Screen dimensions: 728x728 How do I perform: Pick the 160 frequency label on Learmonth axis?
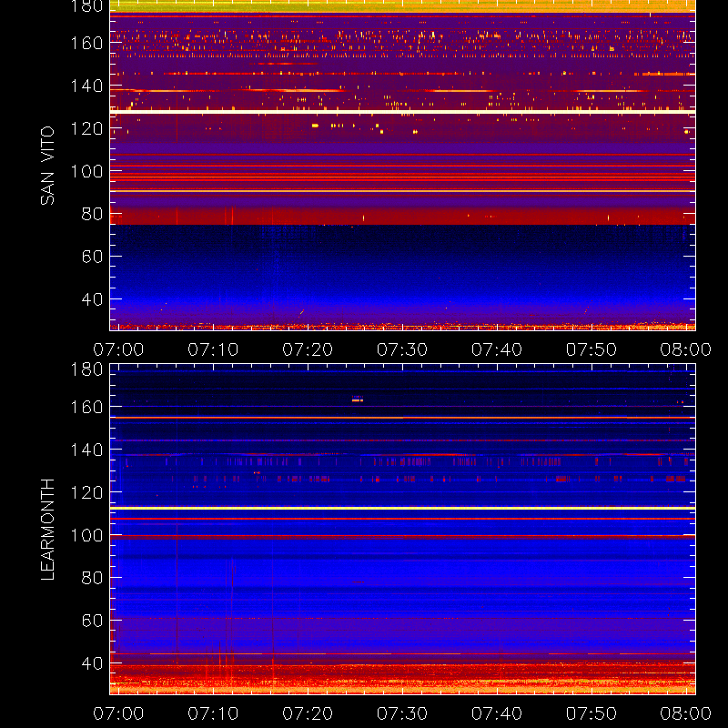click(x=86, y=407)
